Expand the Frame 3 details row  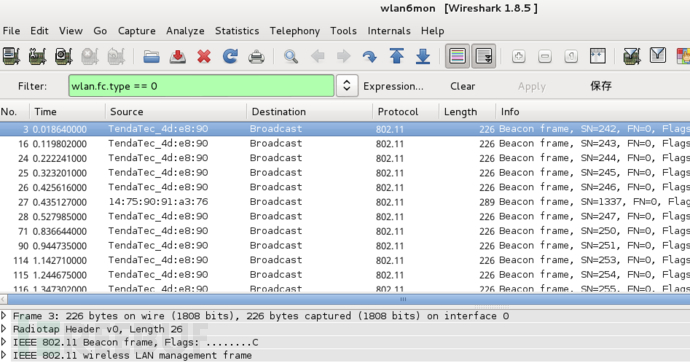[x=4, y=315]
